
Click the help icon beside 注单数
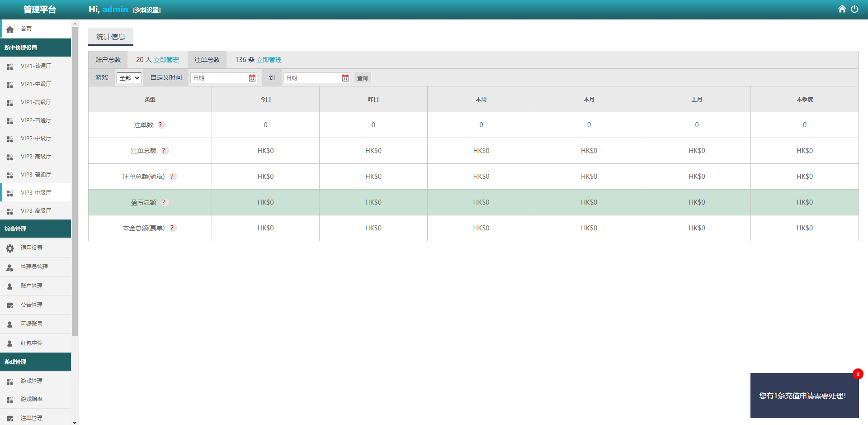click(160, 125)
